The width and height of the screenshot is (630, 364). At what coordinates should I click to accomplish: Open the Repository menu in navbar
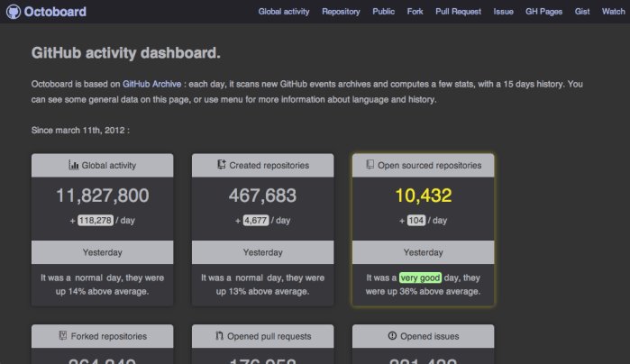[x=341, y=12]
